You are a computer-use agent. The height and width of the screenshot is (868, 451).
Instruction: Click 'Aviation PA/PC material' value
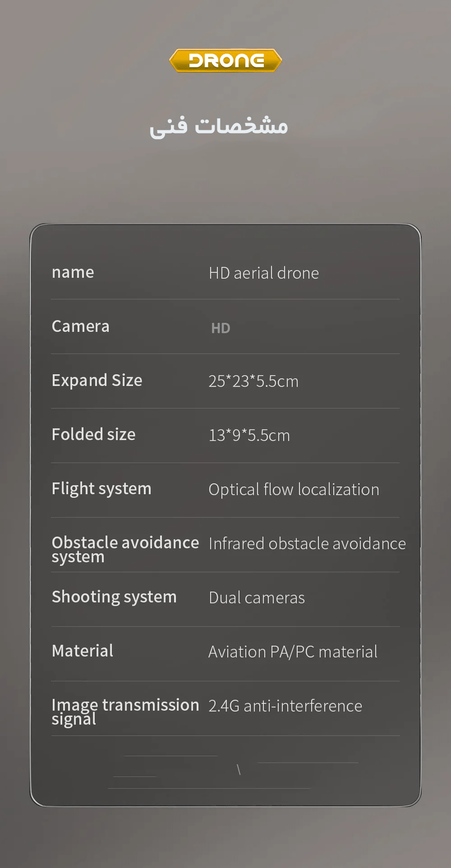[293, 652]
